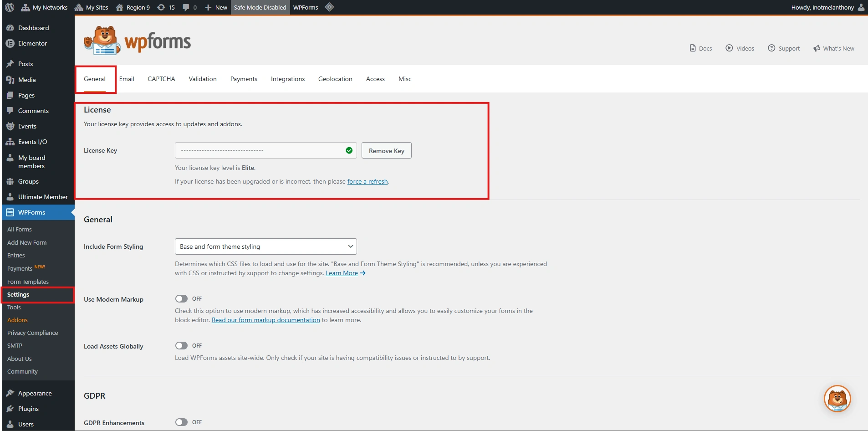
Task: Expand the Include Form Styling dropdown
Action: click(266, 246)
